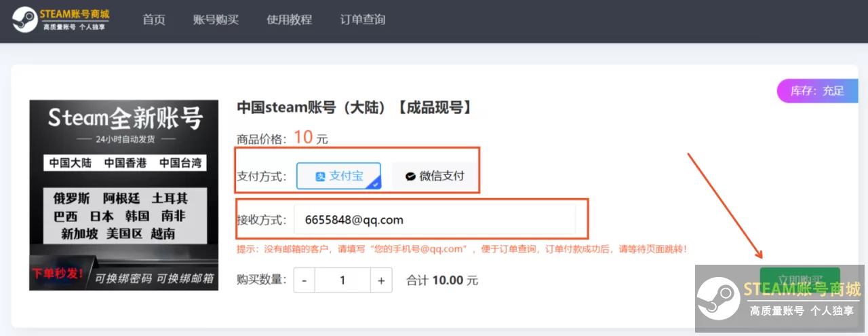Screen dimensions: 868x336
Task: Click the Steam全新账号 product image
Action: [124, 195]
